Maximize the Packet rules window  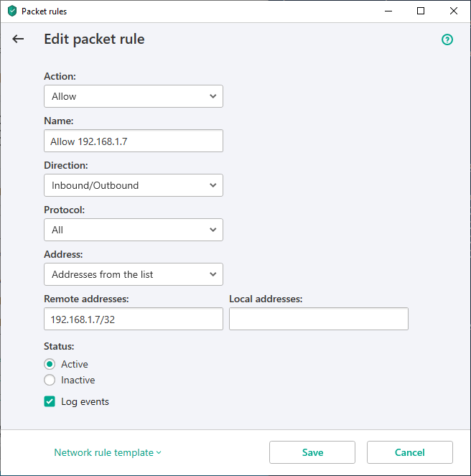click(x=421, y=11)
